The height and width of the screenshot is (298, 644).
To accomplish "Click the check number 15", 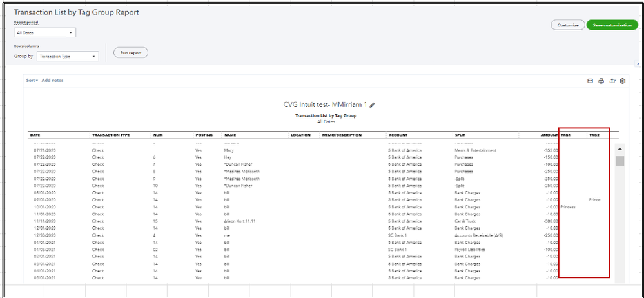I will coord(155,221).
